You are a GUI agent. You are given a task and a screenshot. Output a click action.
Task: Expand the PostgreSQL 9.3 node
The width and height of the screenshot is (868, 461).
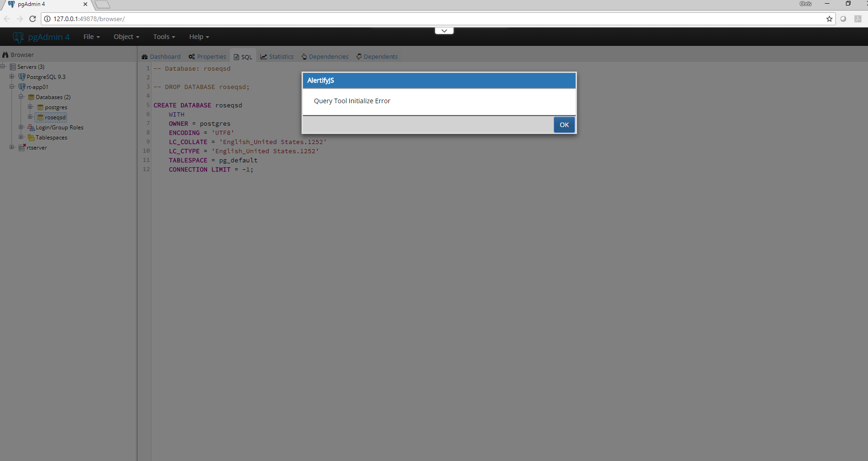(12, 77)
